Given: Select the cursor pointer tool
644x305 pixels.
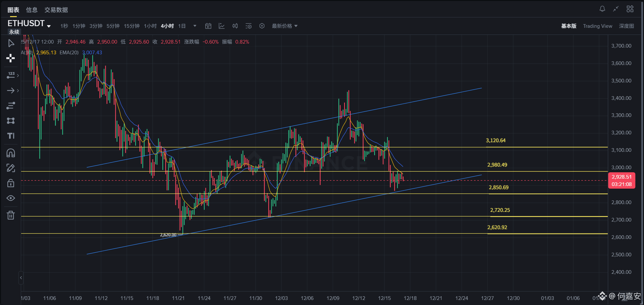Looking at the screenshot, I should [x=11, y=43].
